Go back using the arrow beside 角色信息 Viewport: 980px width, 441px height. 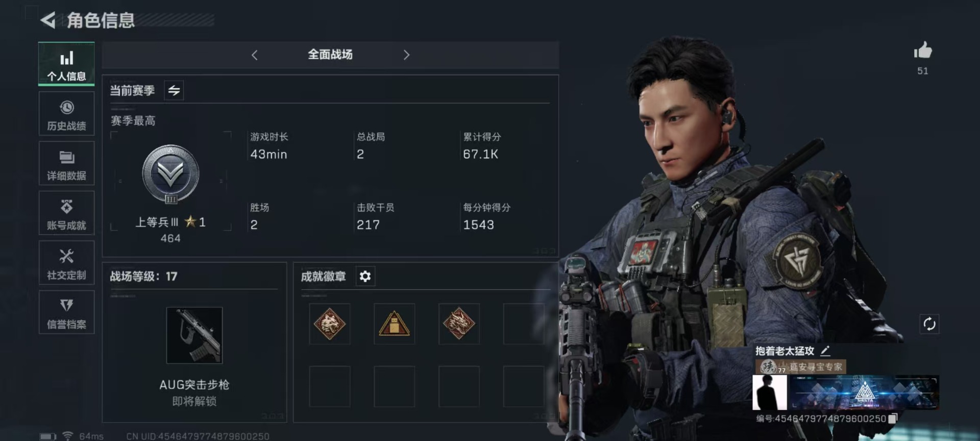point(48,20)
